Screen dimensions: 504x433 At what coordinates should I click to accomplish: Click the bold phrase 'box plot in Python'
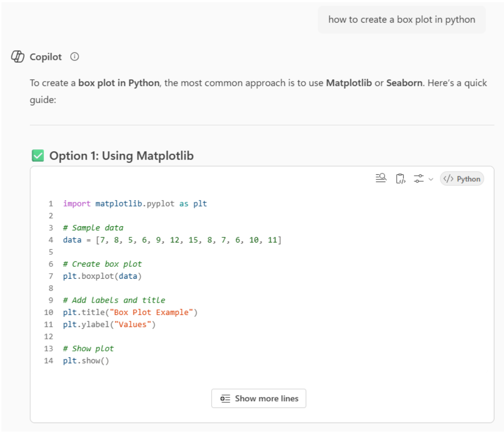(x=119, y=83)
